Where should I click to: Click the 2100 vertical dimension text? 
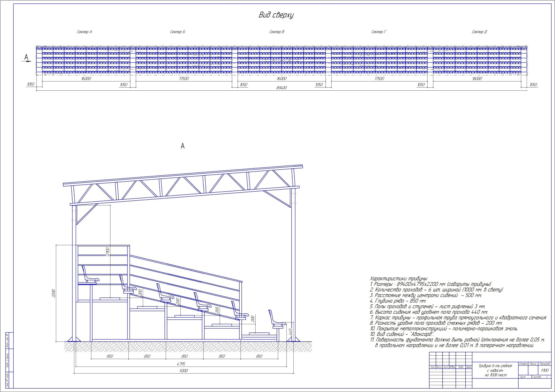click(108, 251)
